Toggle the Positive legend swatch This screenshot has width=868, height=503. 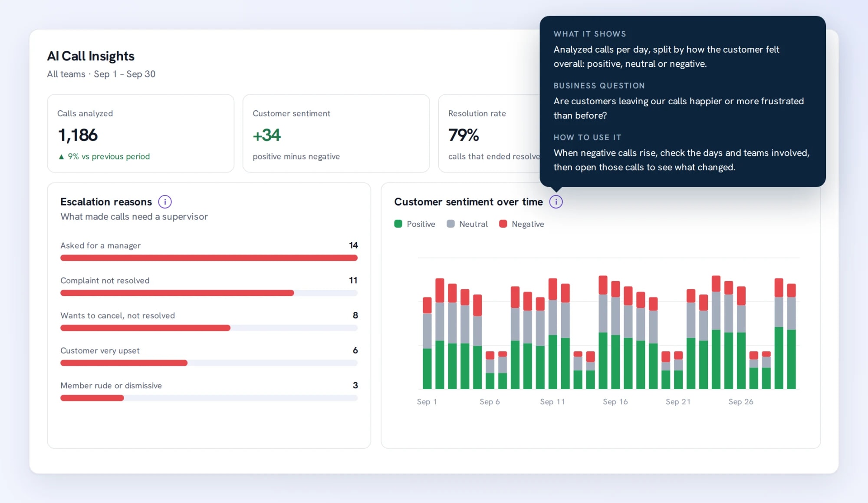point(398,224)
